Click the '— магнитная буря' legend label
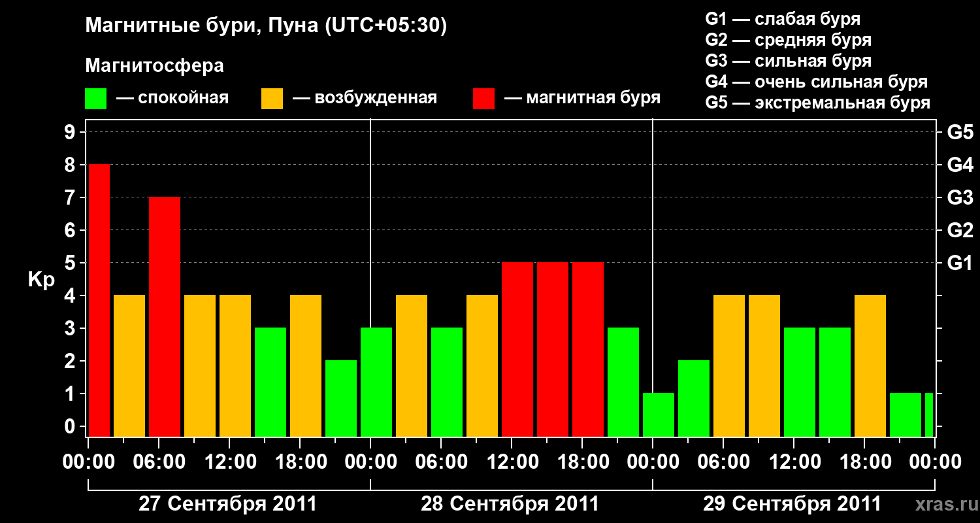 point(583,99)
